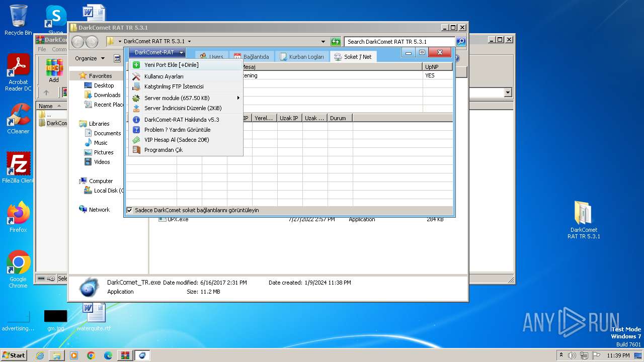Viewport: 644px width, 362px height.
Task: Click the Windows Start button
Action: click(x=14, y=355)
